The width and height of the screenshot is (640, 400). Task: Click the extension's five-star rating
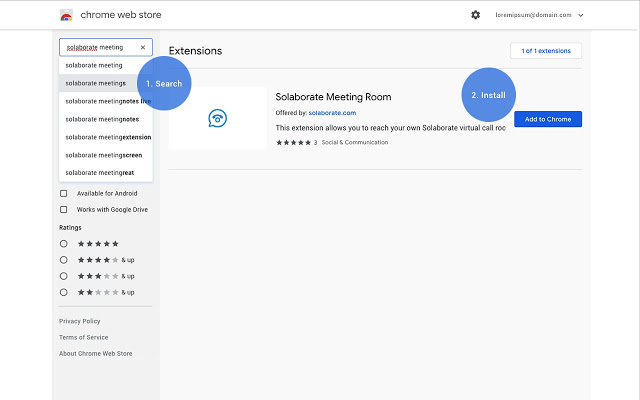(x=293, y=142)
